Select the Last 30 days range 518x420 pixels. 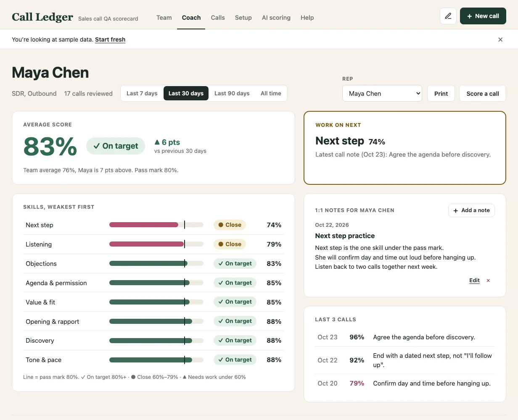[186, 93]
